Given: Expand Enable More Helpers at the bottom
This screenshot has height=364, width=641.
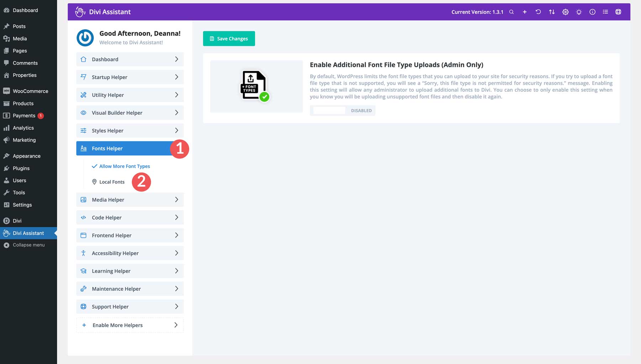Looking at the screenshot, I should click(130, 325).
